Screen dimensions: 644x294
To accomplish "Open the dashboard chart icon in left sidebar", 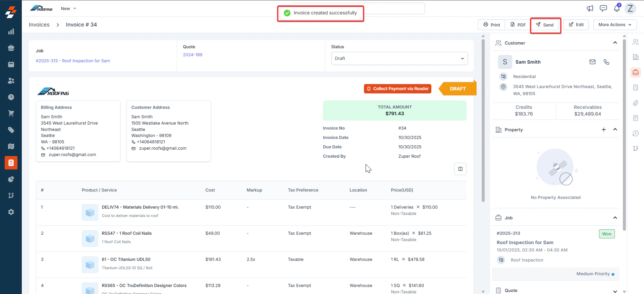I will point(11,31).
